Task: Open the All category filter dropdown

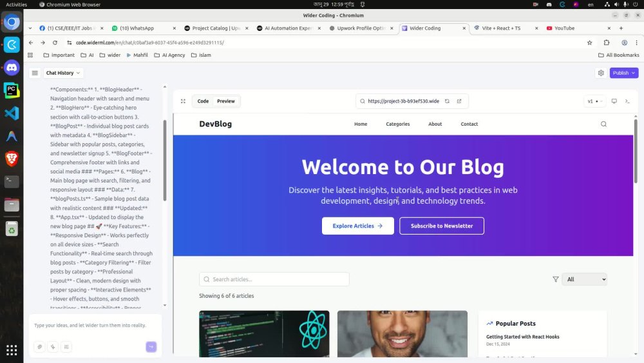Action: tap(585, 279)
